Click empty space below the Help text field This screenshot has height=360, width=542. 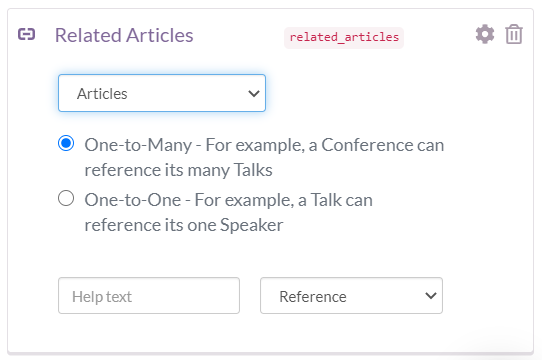pyautogui.click(x=149, y=332)
